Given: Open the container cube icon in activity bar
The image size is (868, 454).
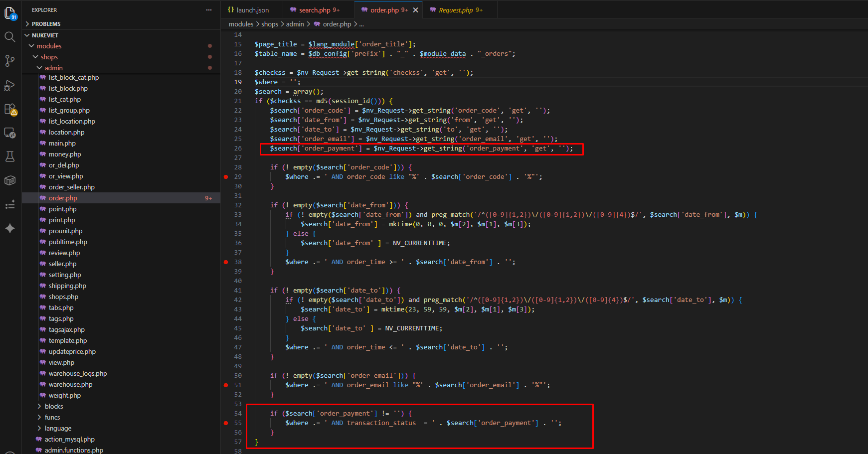Looking at the screenshot, I should pyautogui.click(x=10, y=180).
